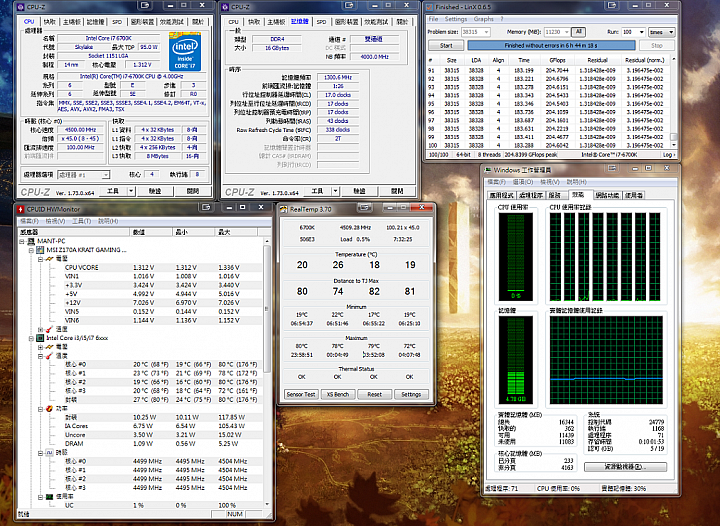Screen dimensions: 720x526
Task: Click the clocks waveform icon in HWMonitor tree
Action: point(49,453)
